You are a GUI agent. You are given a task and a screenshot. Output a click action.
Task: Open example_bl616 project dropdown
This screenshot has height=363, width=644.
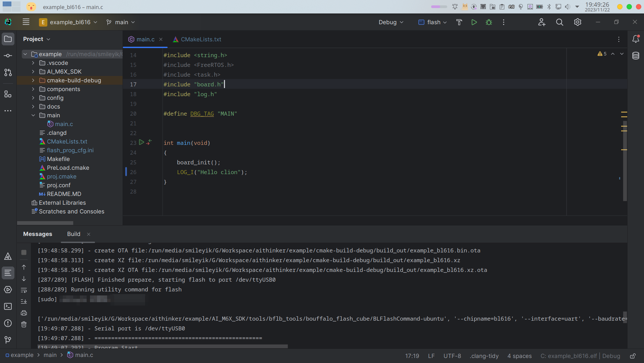pos(68,22)
